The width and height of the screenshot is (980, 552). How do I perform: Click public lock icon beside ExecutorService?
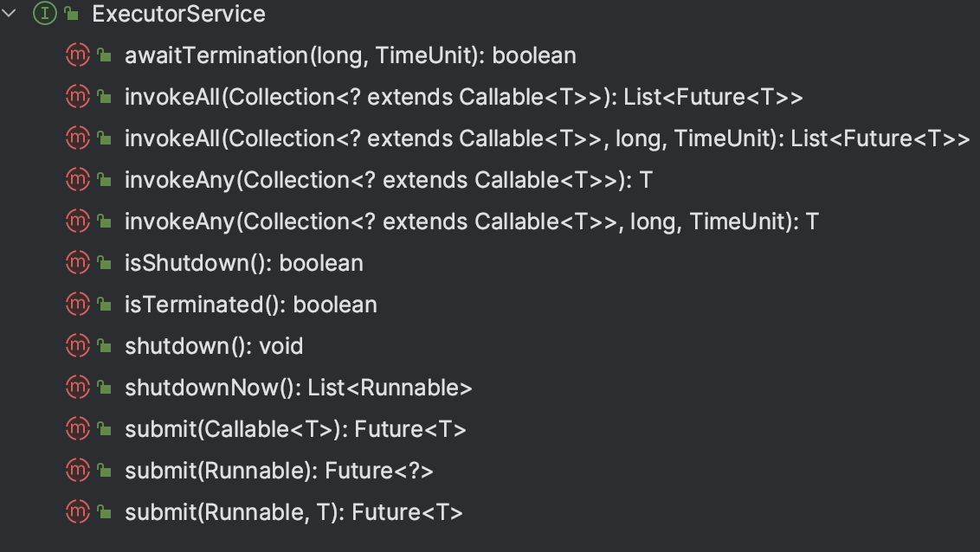coord(71,15)
